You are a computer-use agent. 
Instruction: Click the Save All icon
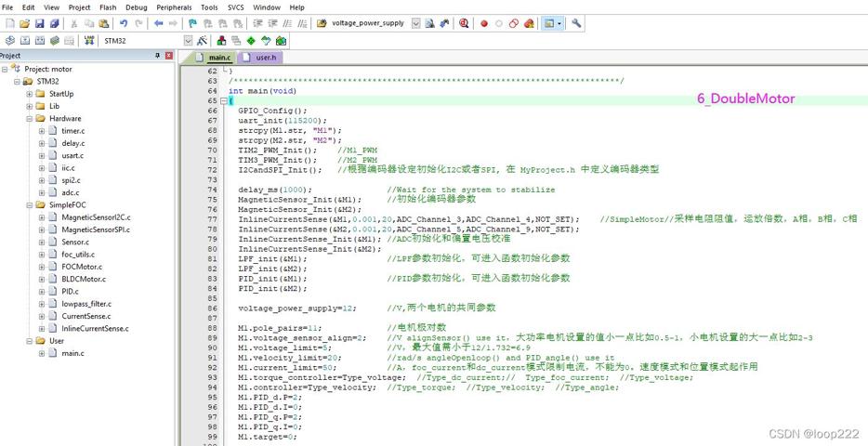(x=54, y=24)
